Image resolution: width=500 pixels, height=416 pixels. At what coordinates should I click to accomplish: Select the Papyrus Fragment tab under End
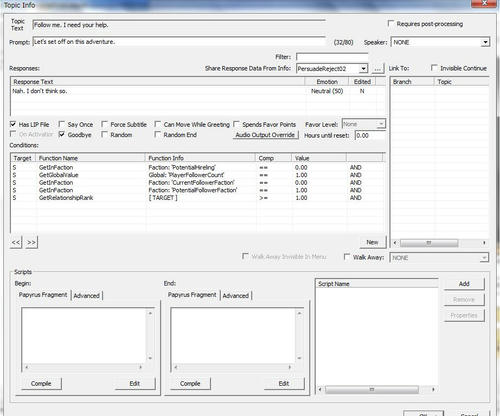tap(192, 295)
